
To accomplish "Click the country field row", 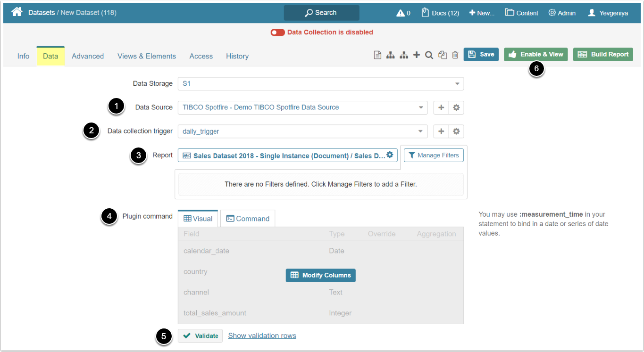I will (x=321, y=271).
